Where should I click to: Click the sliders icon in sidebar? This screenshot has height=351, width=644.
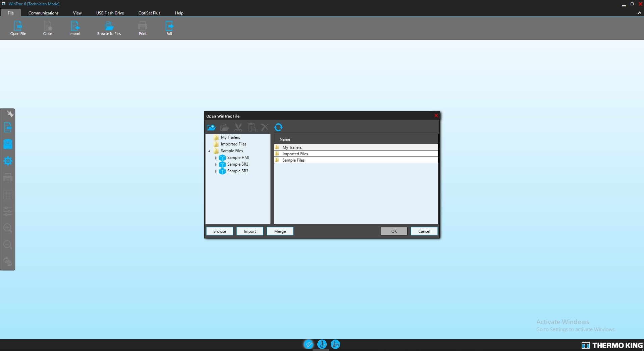(x=8, y=211)
